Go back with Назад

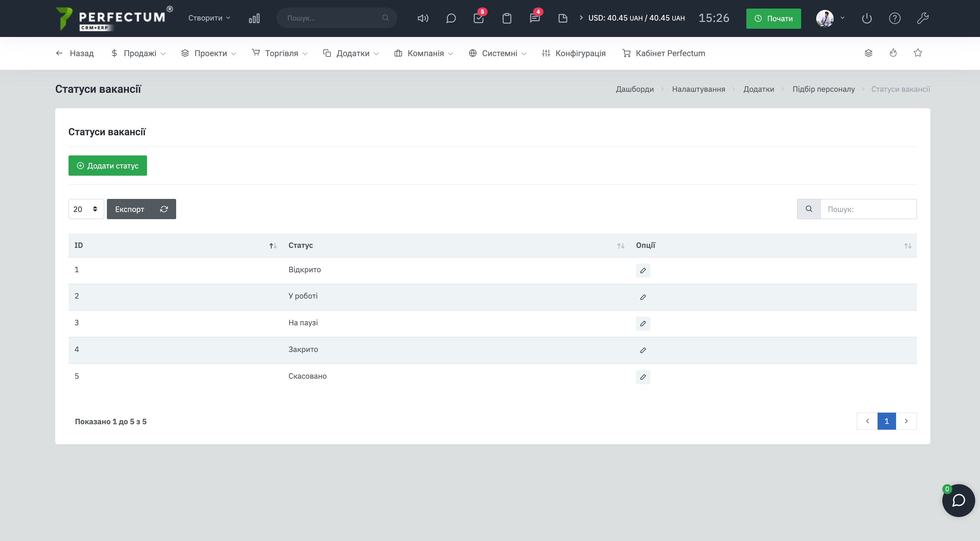(x=75, y=53)
